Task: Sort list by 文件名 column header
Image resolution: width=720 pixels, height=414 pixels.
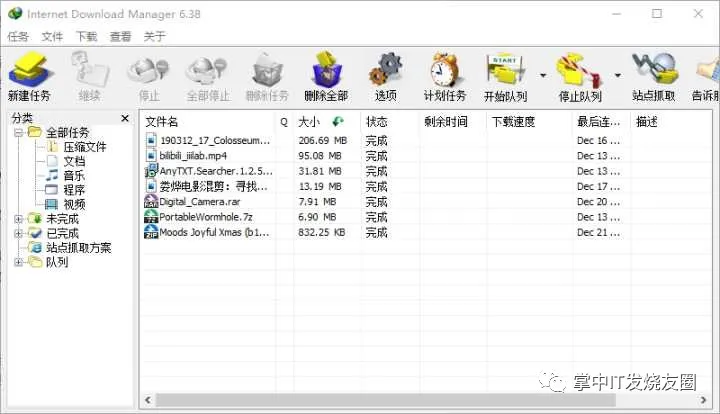Action: (205, 121)
